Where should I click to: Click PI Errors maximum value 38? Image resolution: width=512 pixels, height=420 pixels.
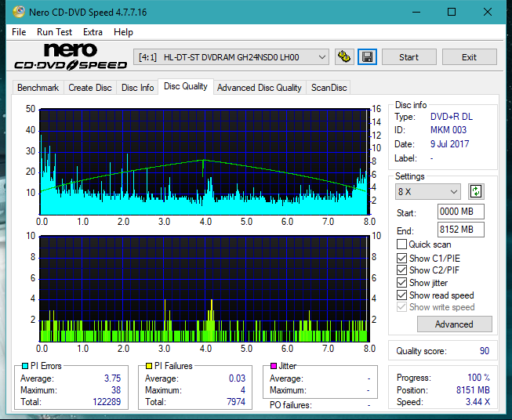point(116,390)
